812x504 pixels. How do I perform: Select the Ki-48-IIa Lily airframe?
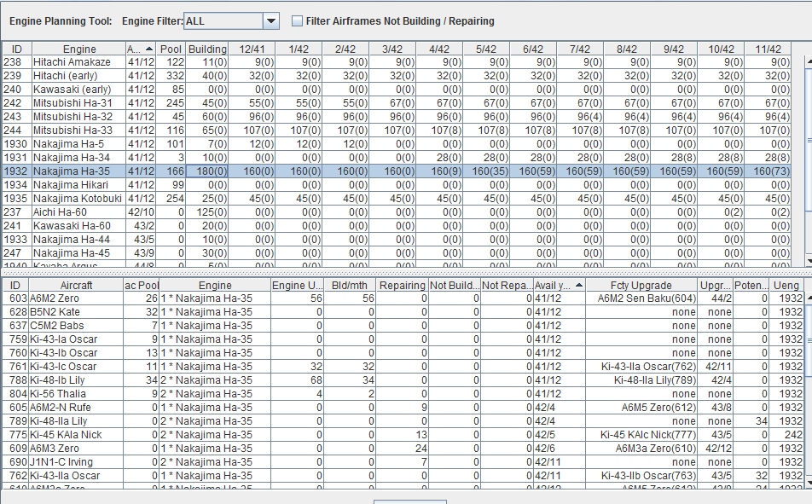pyautogui.click(x=403, y=421)
